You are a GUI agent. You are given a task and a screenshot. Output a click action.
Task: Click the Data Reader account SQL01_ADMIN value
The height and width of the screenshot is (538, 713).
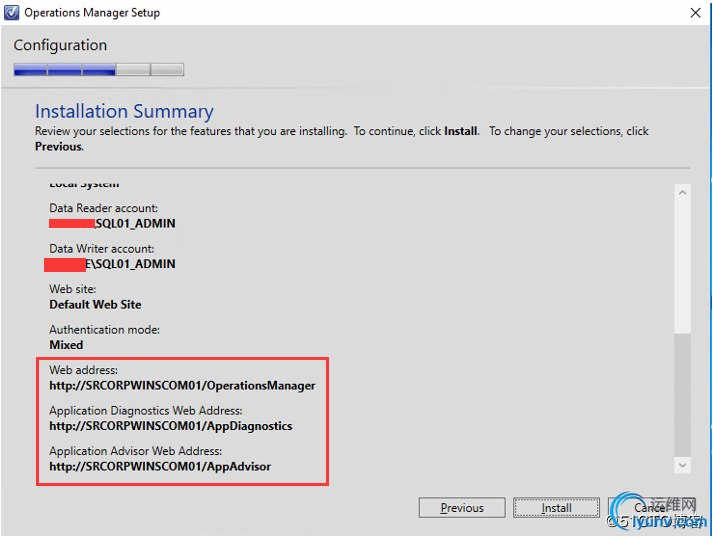pos(112,224)
